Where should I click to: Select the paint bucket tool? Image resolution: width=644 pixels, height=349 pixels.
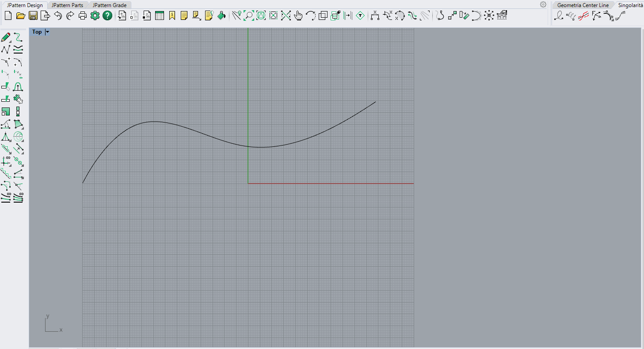(222, 16)
